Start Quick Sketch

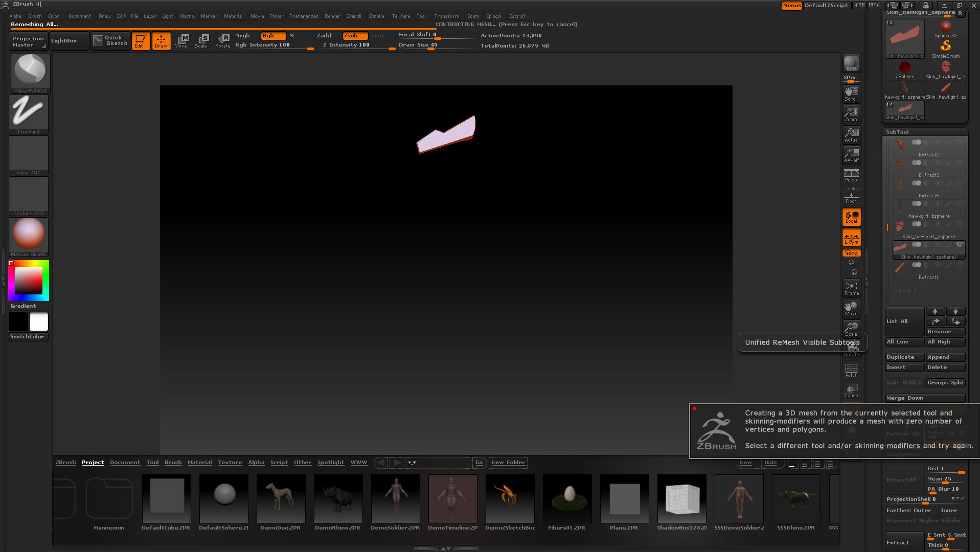[110, 41]
